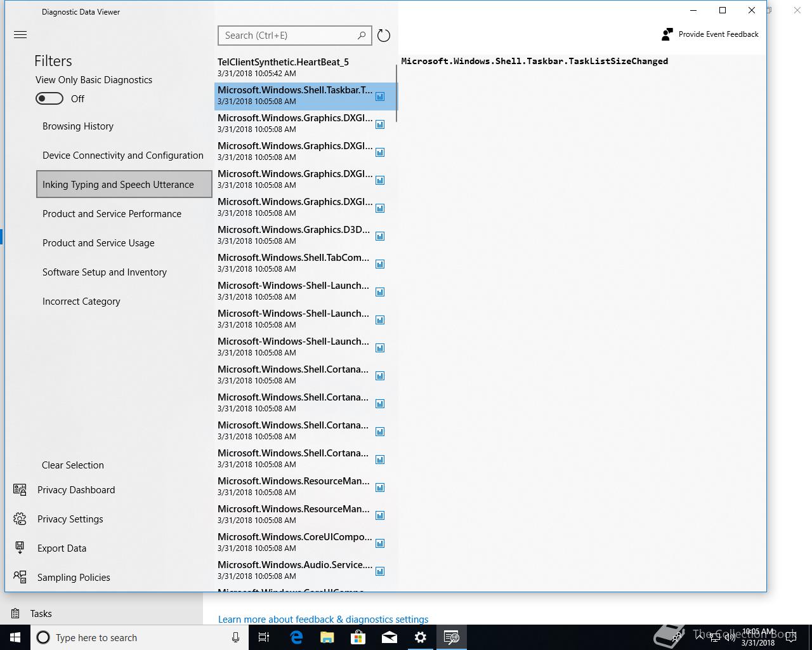
Task: Open the hamburger menu
Action: pos(20,35)
